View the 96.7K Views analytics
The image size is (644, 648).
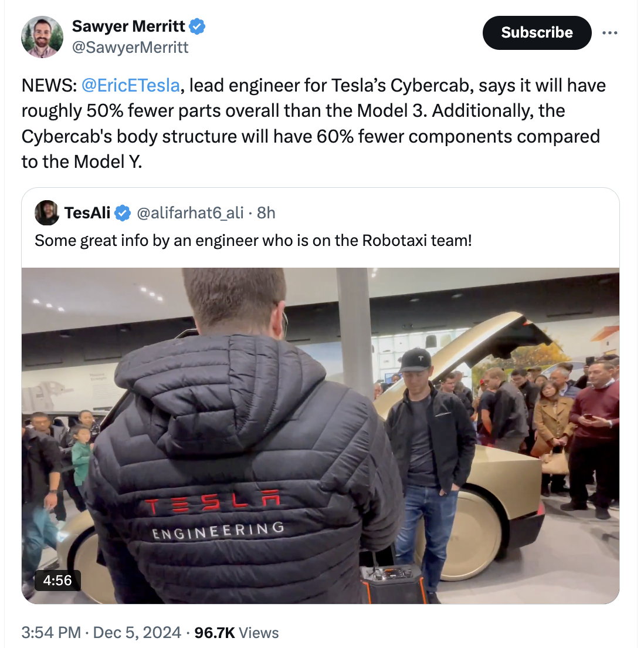pyautogui.click(x=236, y=633)
